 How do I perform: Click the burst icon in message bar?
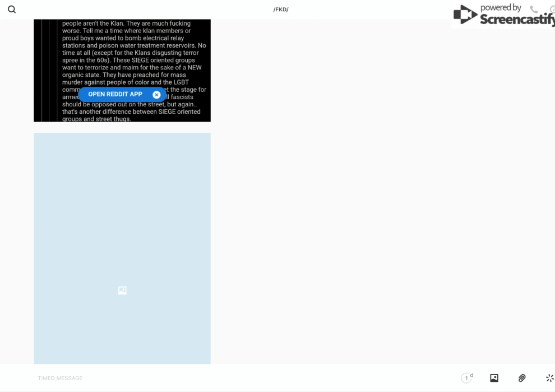tap(549, 378)
